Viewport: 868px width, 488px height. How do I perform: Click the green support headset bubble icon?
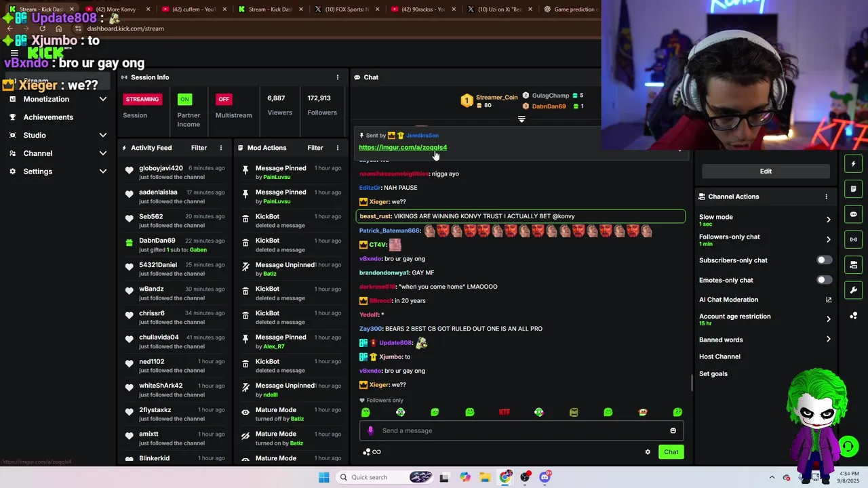pyautogui.click(x=848, y=446)
